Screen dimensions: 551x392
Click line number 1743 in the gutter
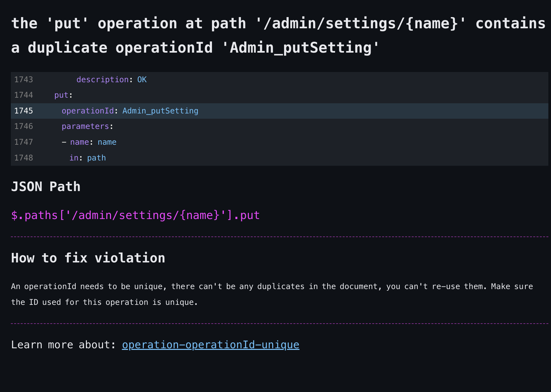click(23, 80)
